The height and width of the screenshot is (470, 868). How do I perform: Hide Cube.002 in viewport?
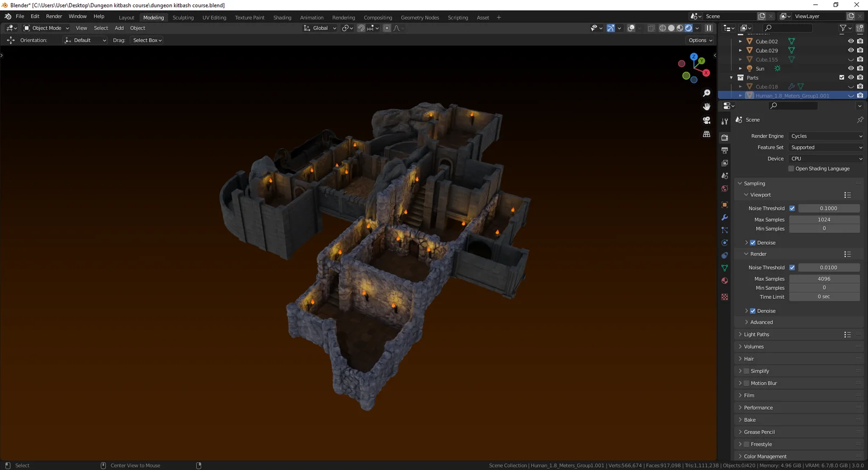click(851, 41)
